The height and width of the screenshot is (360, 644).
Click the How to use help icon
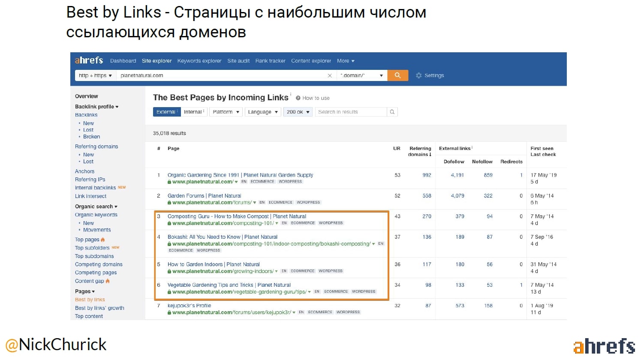(x=298, y=98)
